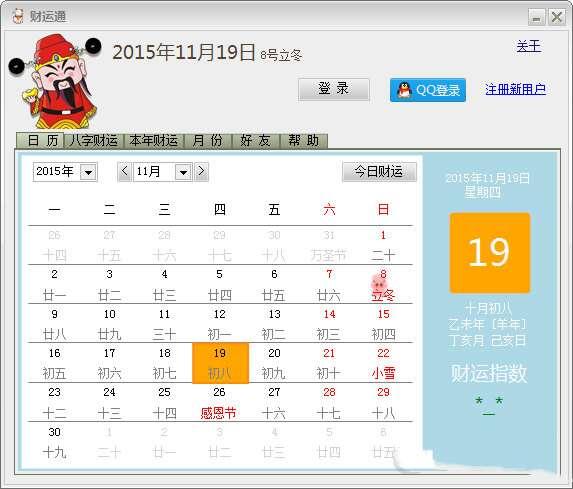Minimize the 财运通 window
This screenshot has width=573, height=489.
click(536, 17)
